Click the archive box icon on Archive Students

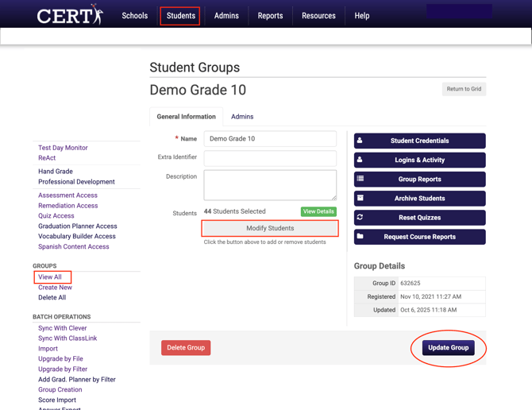point(360,198)
